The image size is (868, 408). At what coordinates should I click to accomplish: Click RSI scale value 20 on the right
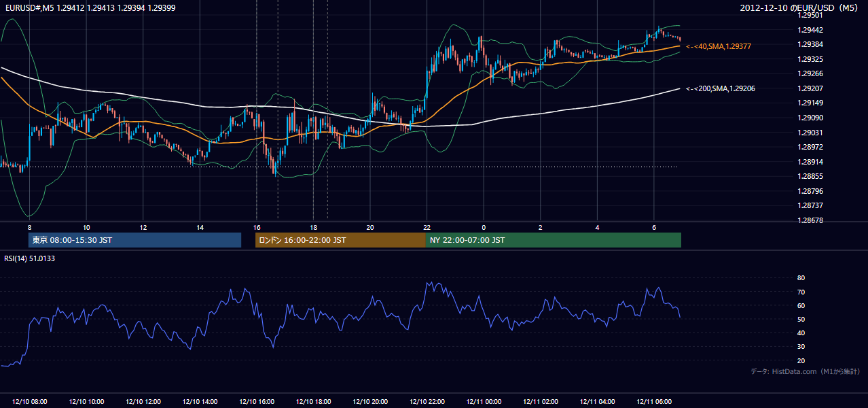(x=801, y=361)
